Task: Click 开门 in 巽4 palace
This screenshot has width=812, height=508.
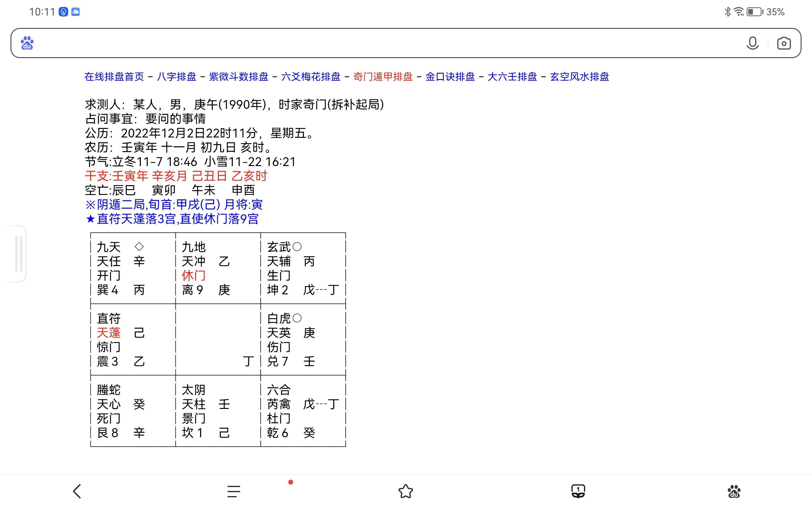Action: pyautogui.click(x=108, y=276)
